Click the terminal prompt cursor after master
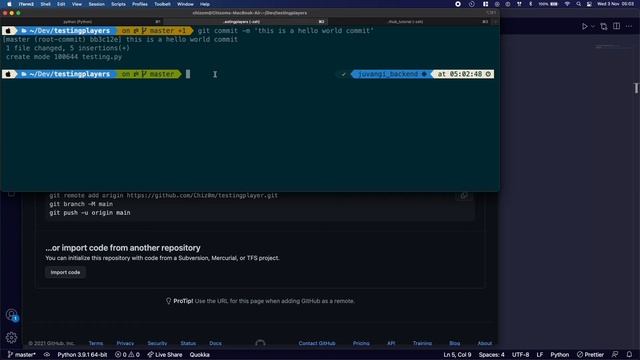Screen dimensions: 640x360 pyautogui.click(x=188, y=74)
